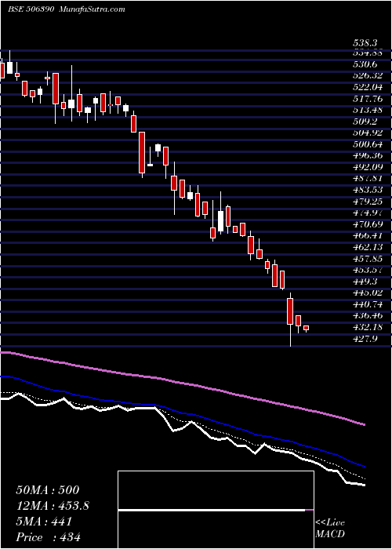Select the 440.74 price label
Screen dimensions: 392x549
pyautogui.click(x=368, y=304)
